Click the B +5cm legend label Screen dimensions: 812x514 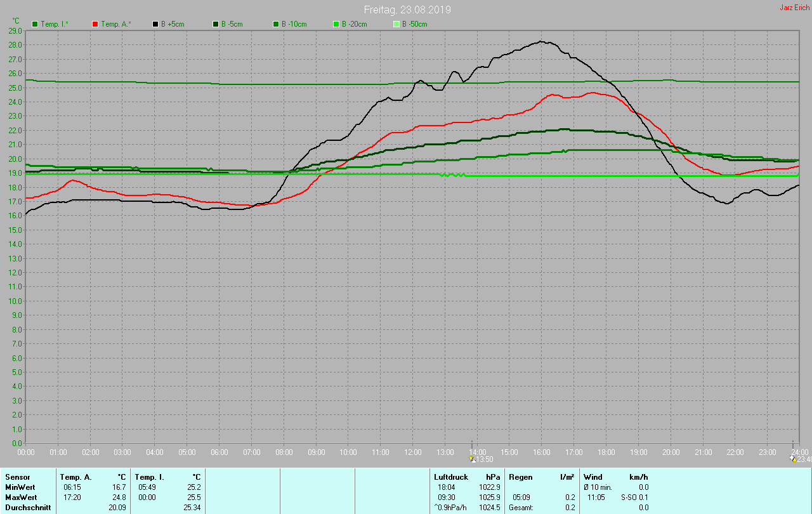coord(172,24)
